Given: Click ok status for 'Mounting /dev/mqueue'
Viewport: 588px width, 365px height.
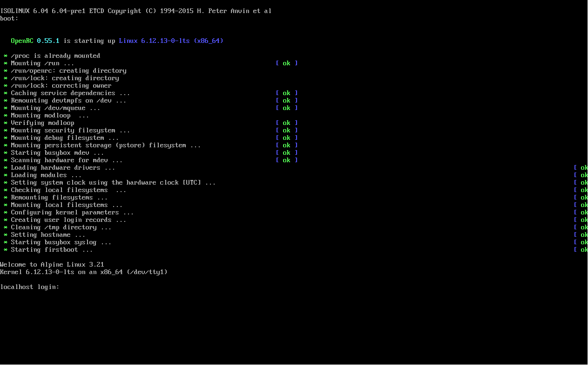Looking at the screenshot, I should tap(287, 108).
